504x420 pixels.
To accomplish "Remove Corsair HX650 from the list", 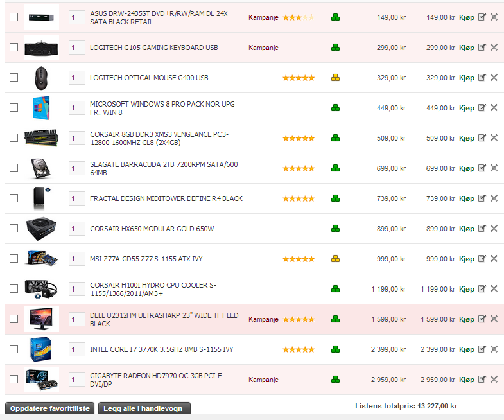I will coord(494,229).
